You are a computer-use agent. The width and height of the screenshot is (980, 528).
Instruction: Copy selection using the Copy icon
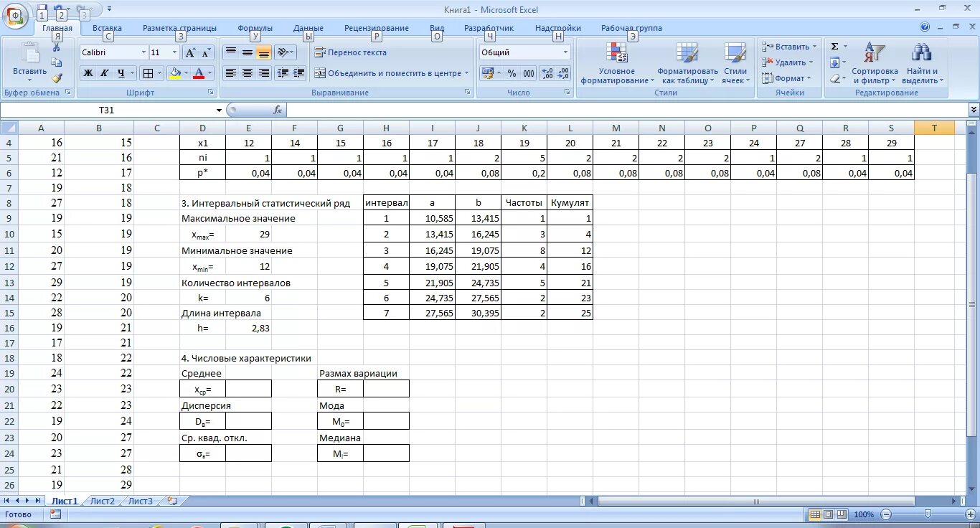coord(57,62)
